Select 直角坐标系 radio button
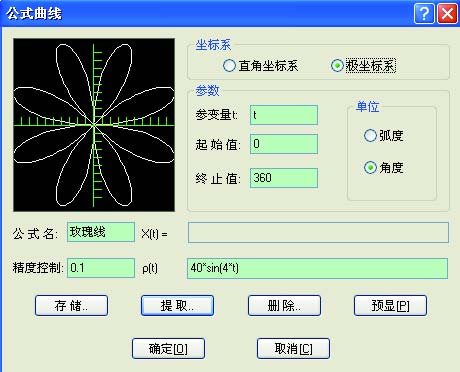 point(229,65)
